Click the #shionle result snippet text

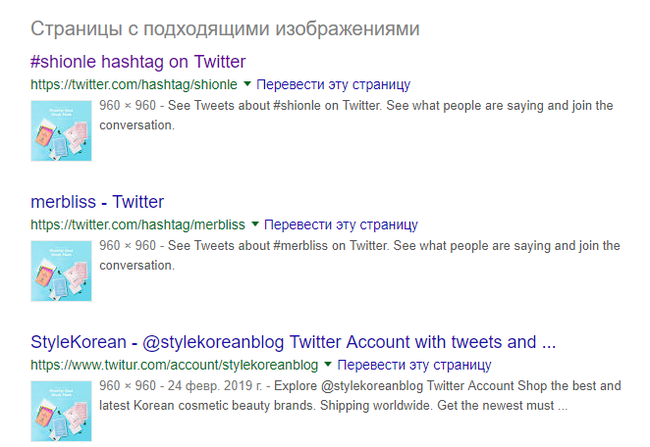click(356, 115)
